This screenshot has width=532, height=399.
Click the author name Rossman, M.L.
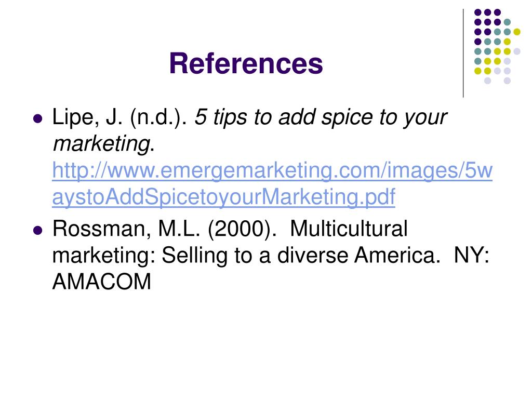tap(126, 229)
